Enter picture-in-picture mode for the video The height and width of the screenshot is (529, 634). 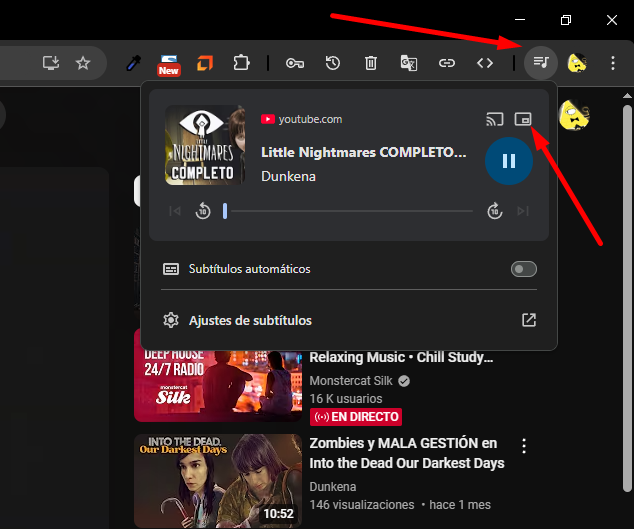point(523,119)
